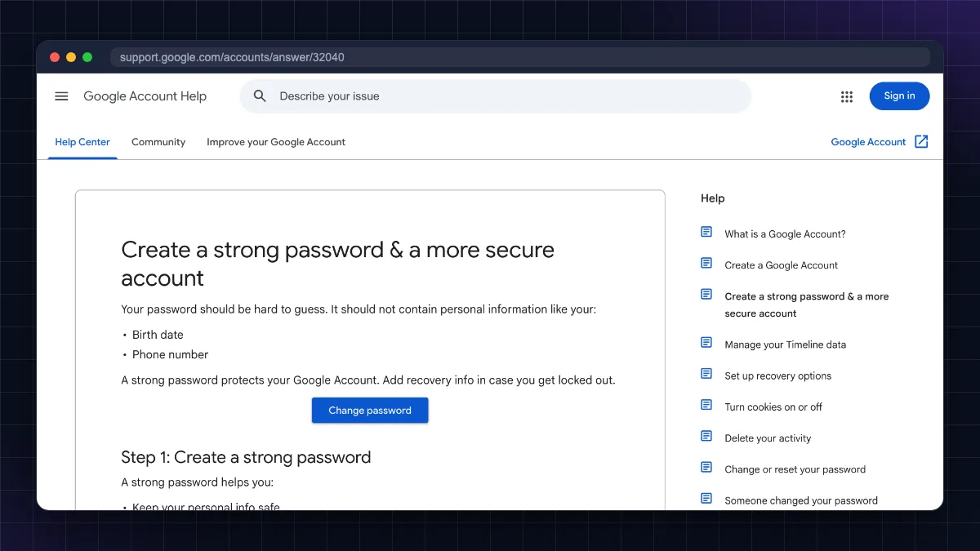Viewport: 980px width, 551px height.
Task: Click the Google Account Help title
Action: [x=145, y=96]
